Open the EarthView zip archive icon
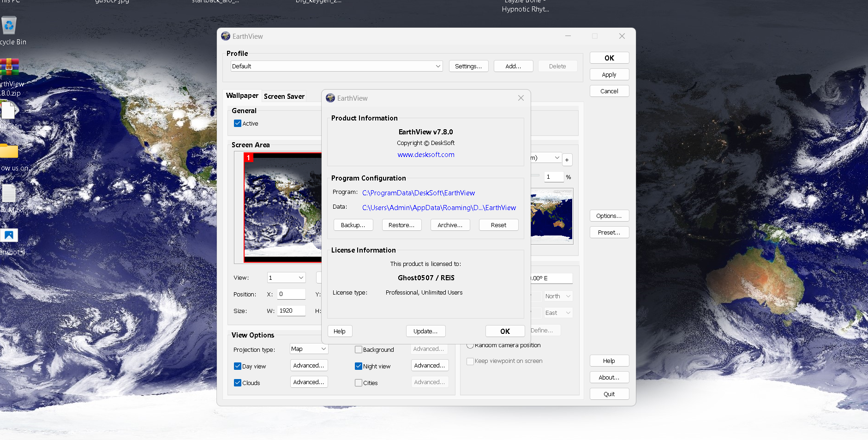This screenshot has height=440, width=868. coord(9,67)
